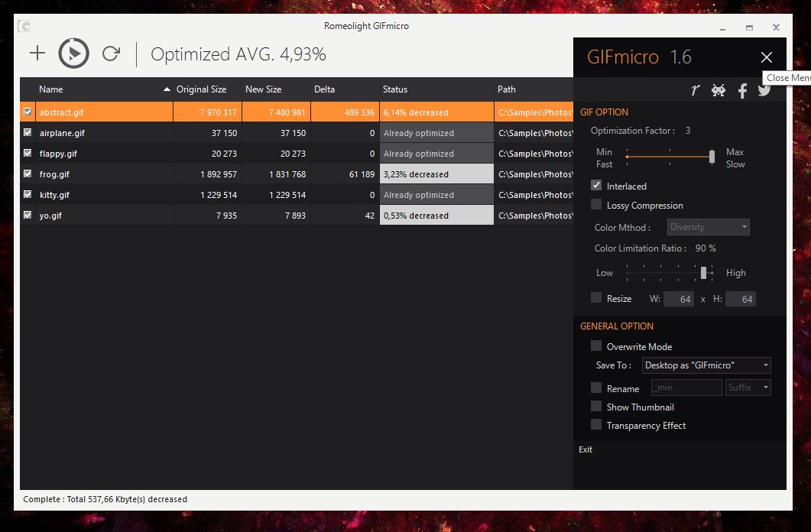Select the yo.gif file name
Screen dimensions: 811x532
(x=50, y=216)
